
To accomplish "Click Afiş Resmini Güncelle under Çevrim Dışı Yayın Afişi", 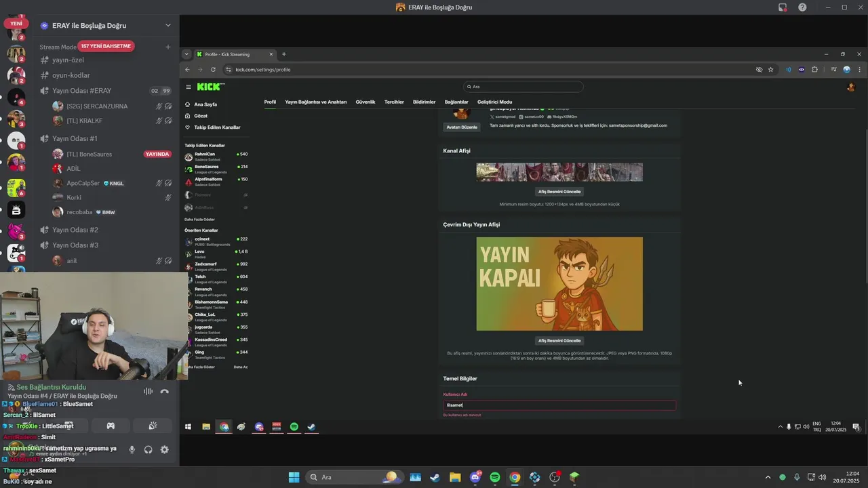I will [x=559, y=341].
